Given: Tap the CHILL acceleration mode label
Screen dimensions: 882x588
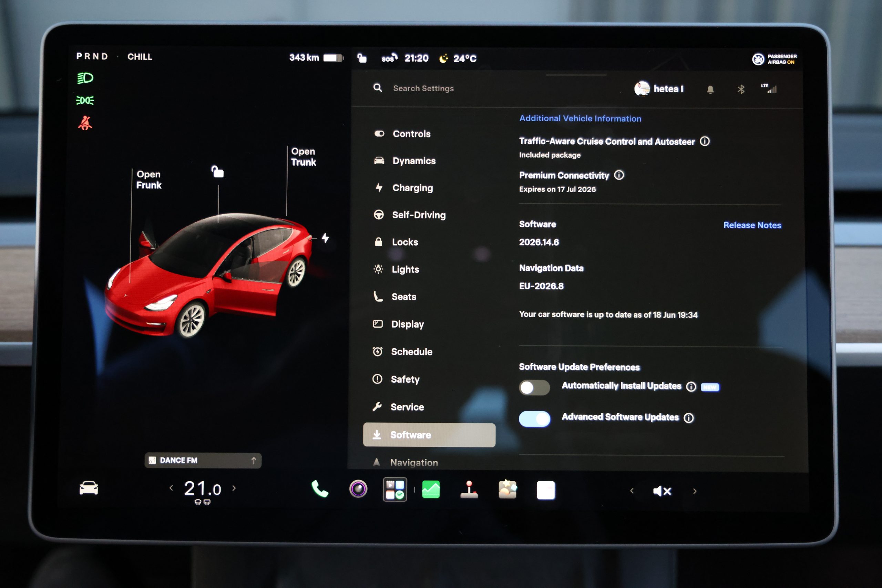Looking at the screenshot, I should pyautogui.click(x=140, y=56).
